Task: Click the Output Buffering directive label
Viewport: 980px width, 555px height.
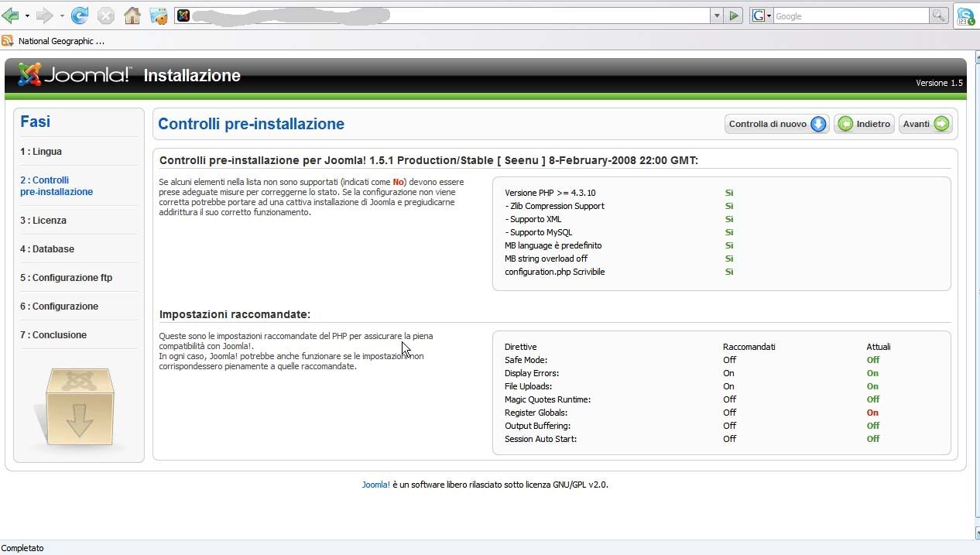Action: click(x=537, y=426)
